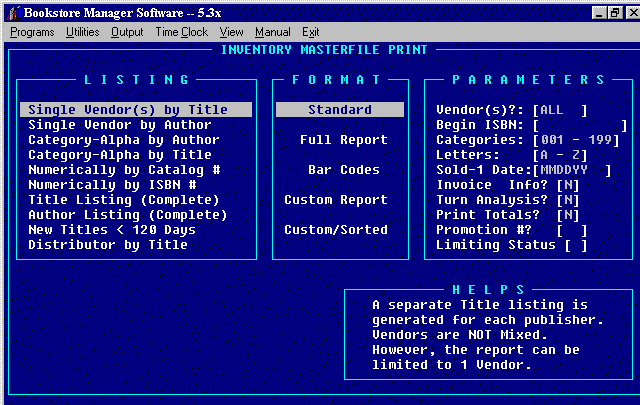Choose the Standard format

340,109
